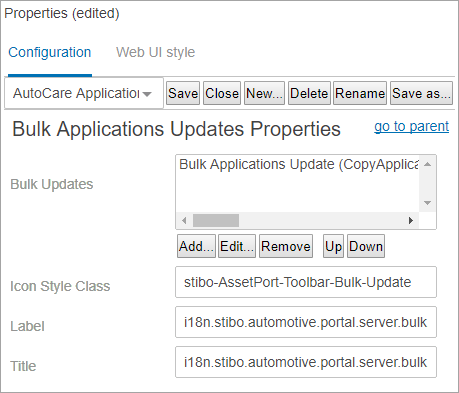Select the Bulk Applications Update list entry
The height and width of the screenshot is (393, 459).
pos(298,164)
